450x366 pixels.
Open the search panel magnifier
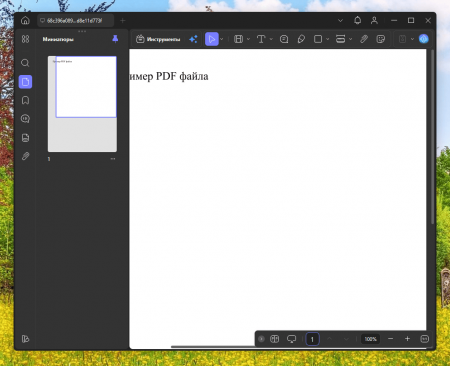[25, 63]
